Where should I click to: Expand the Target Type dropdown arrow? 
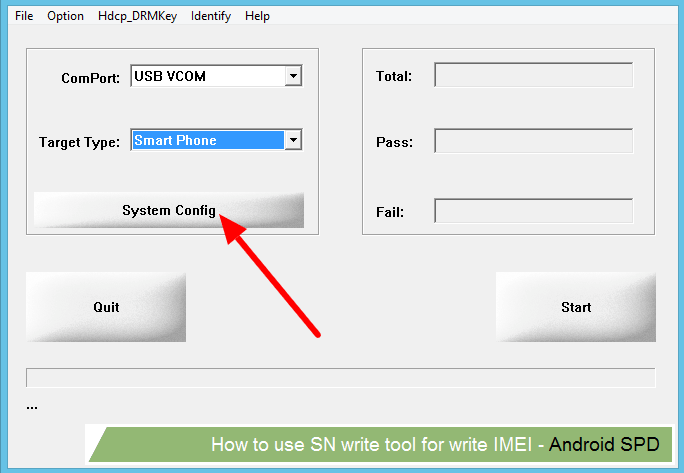pos(293,140)
